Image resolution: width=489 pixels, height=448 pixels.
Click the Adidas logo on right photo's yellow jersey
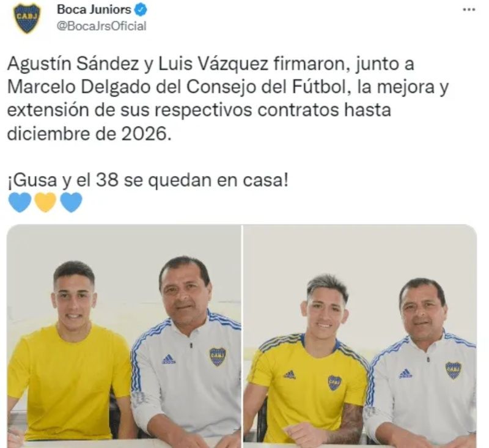(x=290, y=374)
